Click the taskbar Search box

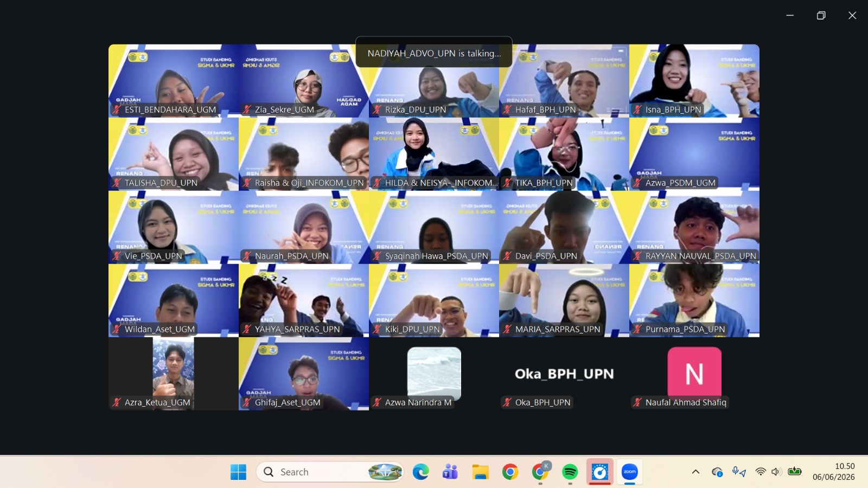coord(330,472)
